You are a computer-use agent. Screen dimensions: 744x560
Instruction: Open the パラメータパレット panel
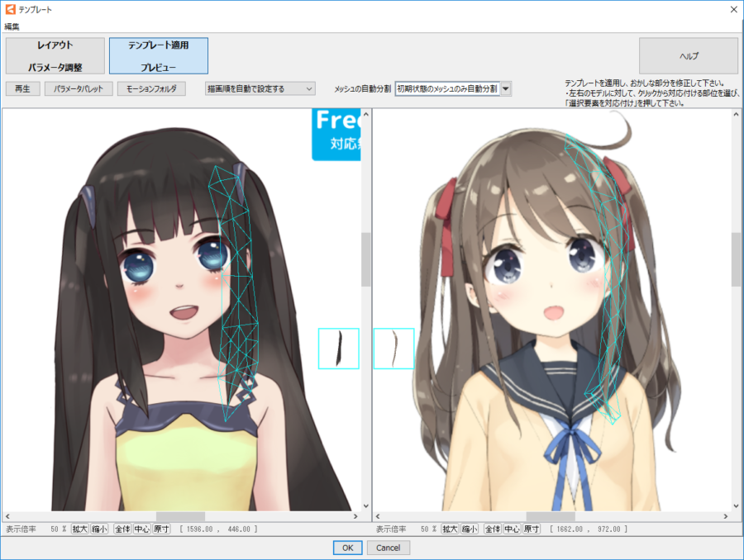(79, 88)
